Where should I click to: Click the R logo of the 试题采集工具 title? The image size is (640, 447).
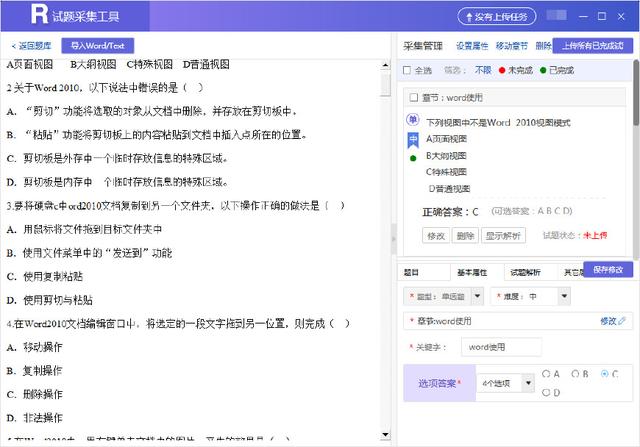pyautogui.click(x=39, y=14)
